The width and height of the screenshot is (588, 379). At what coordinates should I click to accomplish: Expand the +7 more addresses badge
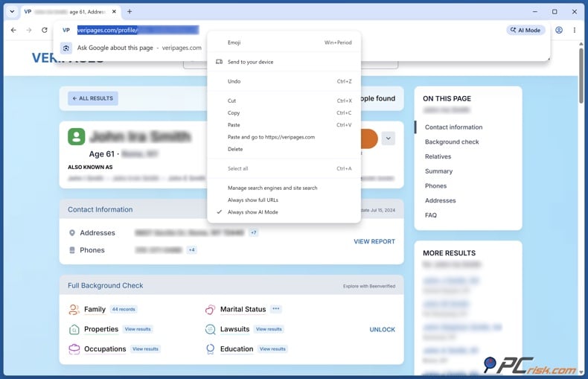click(254, 232)
